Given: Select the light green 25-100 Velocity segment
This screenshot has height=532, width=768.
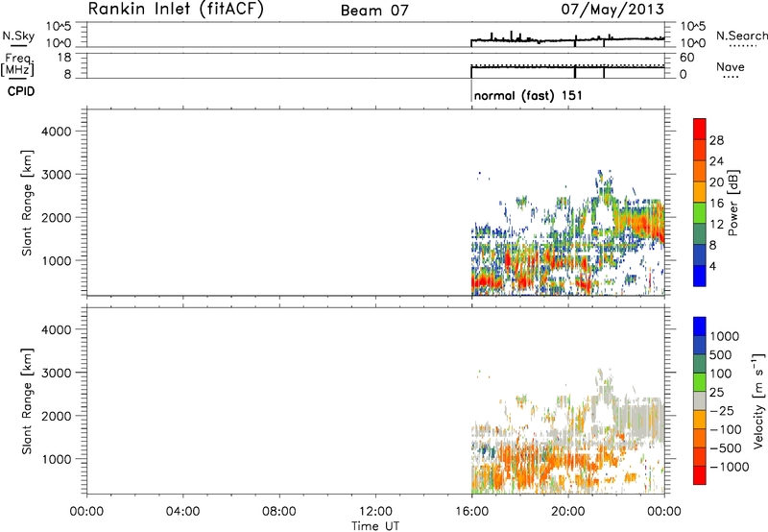Looking at the screenshot, I should (700, 382).
